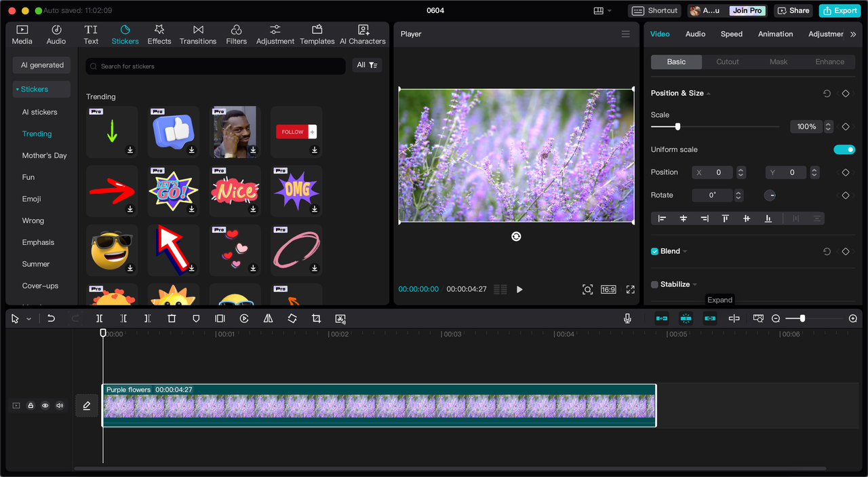Click the timeline zoom in plus icon
Screen dimensions: 868x477
tap(853, 318)
